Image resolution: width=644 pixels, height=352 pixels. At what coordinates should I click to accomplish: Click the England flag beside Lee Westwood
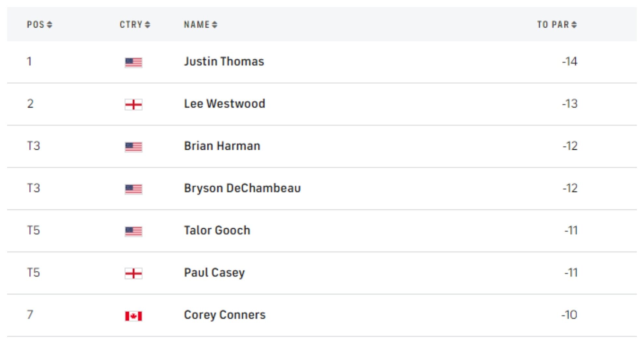pos(133,104)
